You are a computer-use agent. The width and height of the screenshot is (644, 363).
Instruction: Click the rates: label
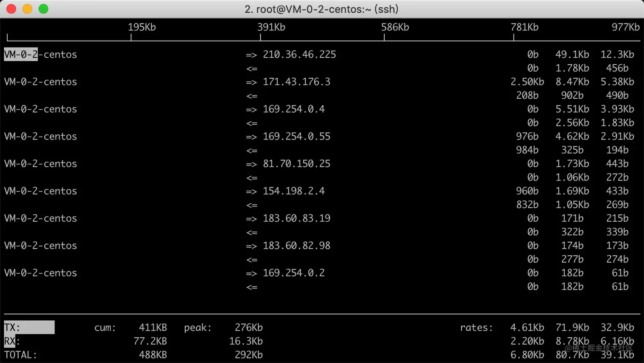pos(477,327)
